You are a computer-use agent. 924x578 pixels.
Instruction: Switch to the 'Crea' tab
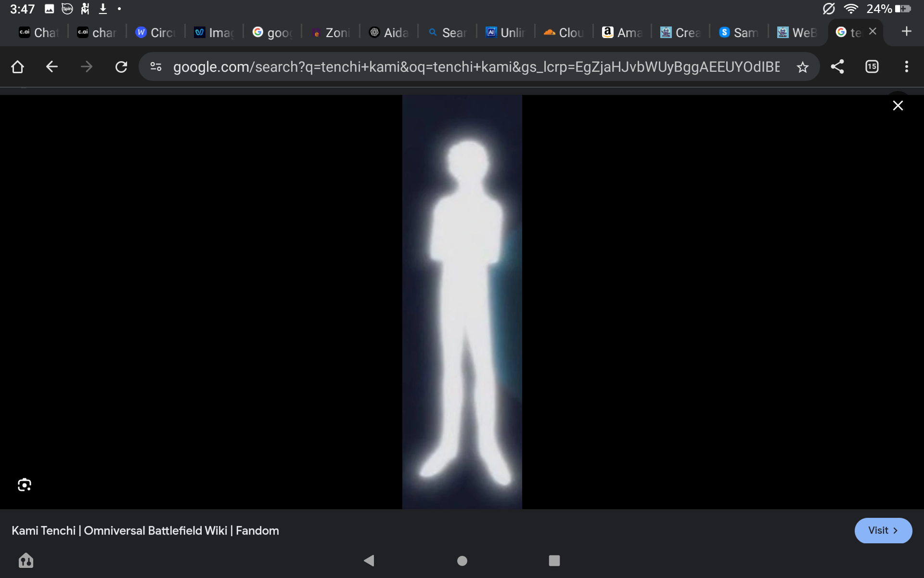(681, 32)
